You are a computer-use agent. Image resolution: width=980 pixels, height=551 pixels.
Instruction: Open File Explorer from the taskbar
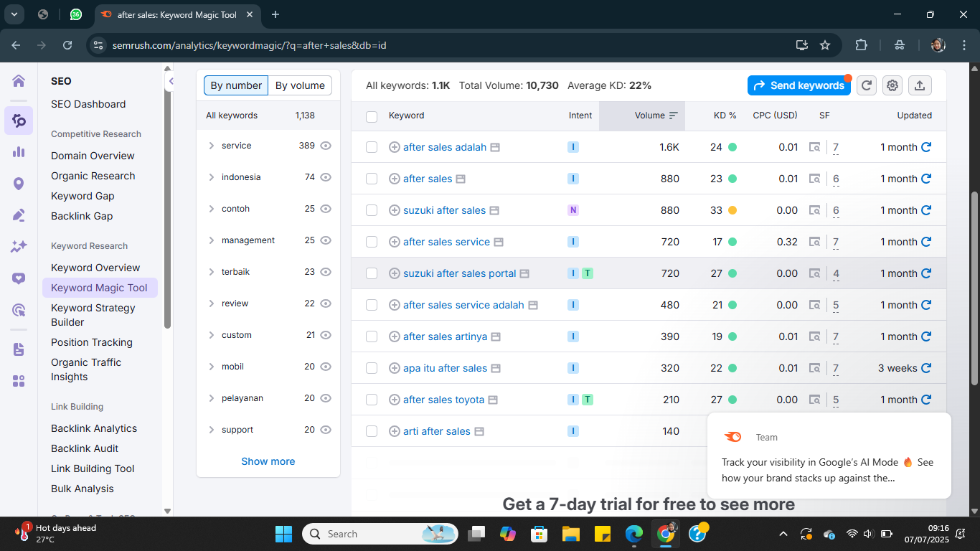[570, 534]
